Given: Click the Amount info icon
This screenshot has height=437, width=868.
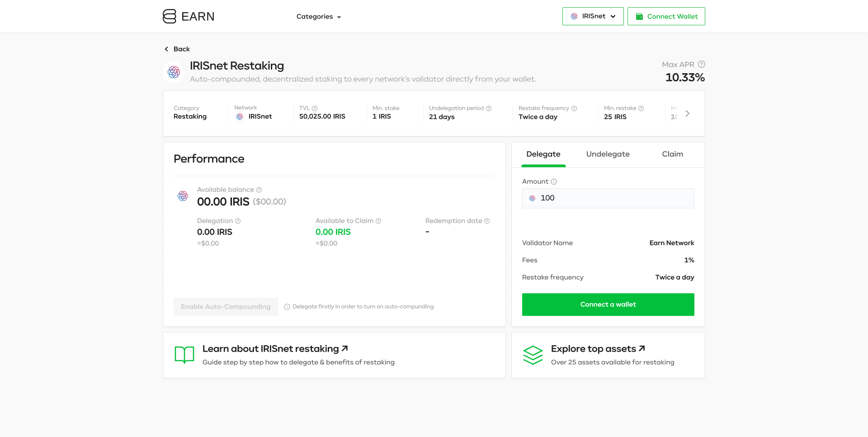Looking at the screenshot, I should (554, 182).
